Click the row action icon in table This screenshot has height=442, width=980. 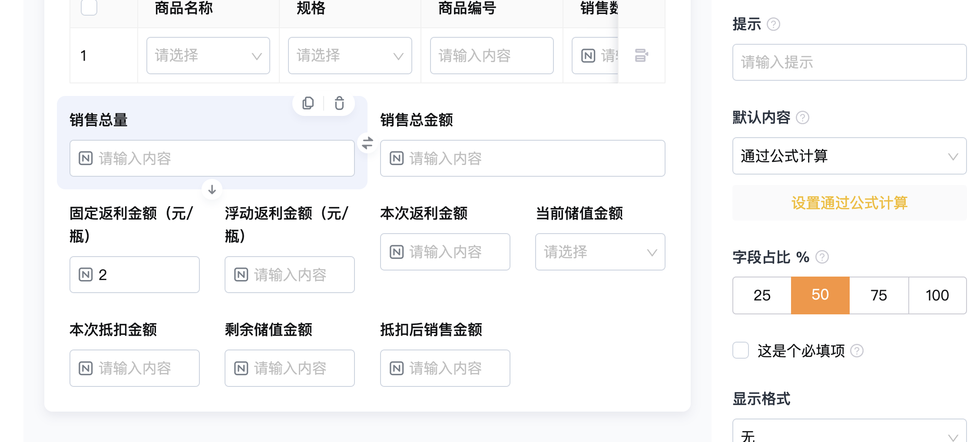pyautogui.click(x=641, y=56)
